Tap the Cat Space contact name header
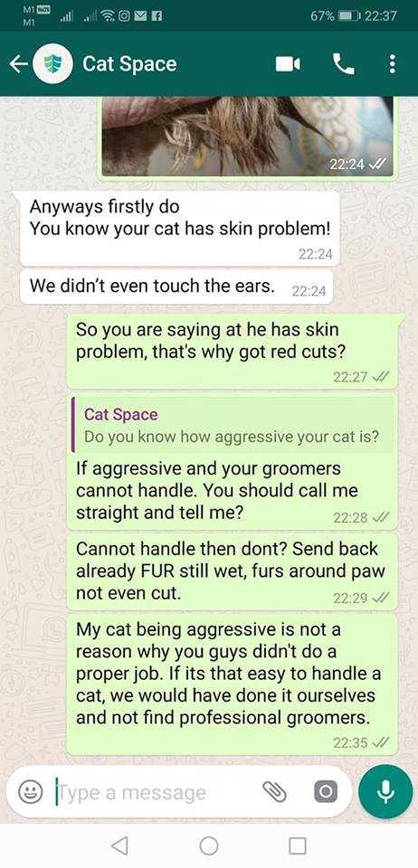The height and width of the screenshot is (868, 418). pos(129,64)
